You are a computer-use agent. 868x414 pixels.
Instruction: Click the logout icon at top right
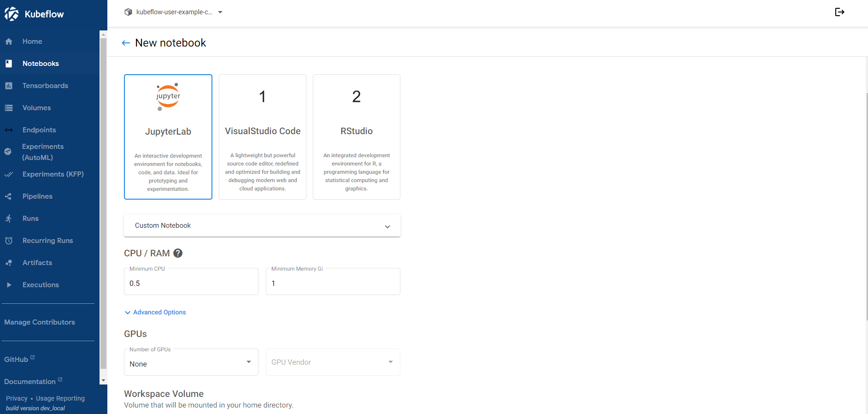pyautogui.click(x=839, y=12)
